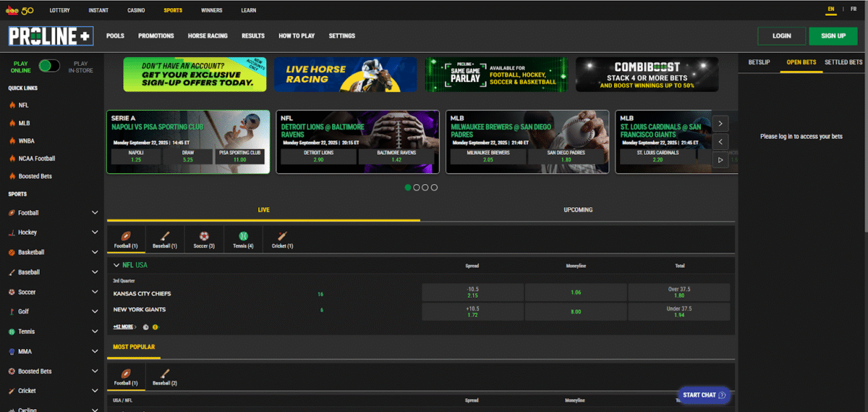Expand the Tennis sport chevron
The height and width of the screenshot is (412, 868).
tap(95, 332)
